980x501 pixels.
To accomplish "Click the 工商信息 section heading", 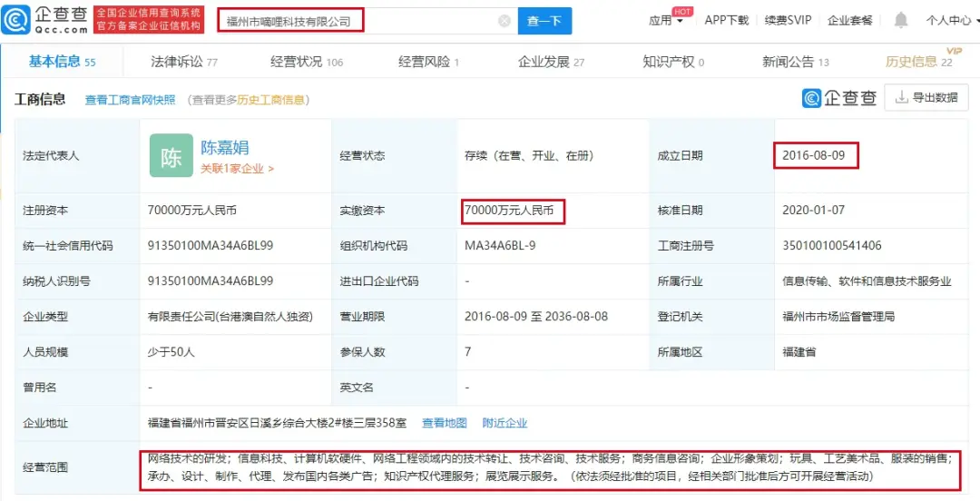I will 40,100.
